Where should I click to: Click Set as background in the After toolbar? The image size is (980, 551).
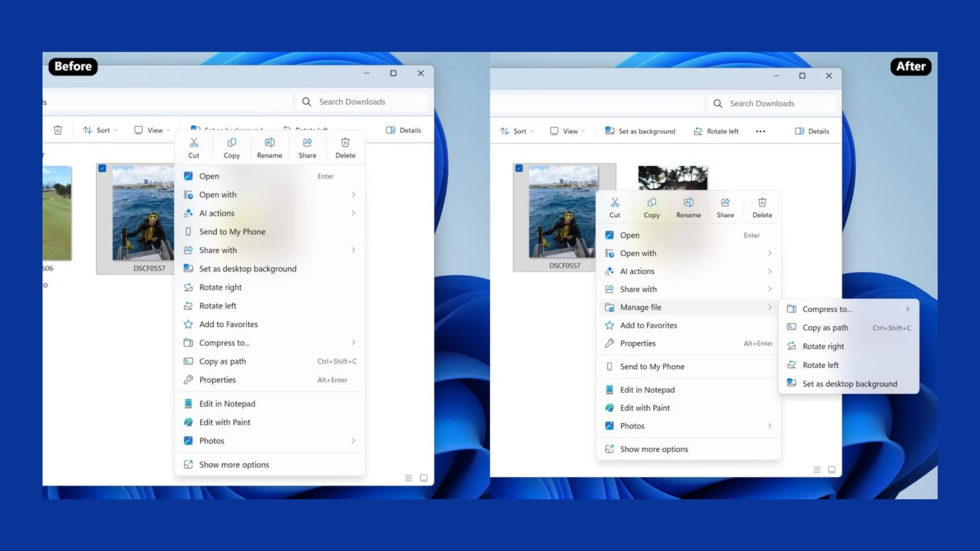point(640,131)
